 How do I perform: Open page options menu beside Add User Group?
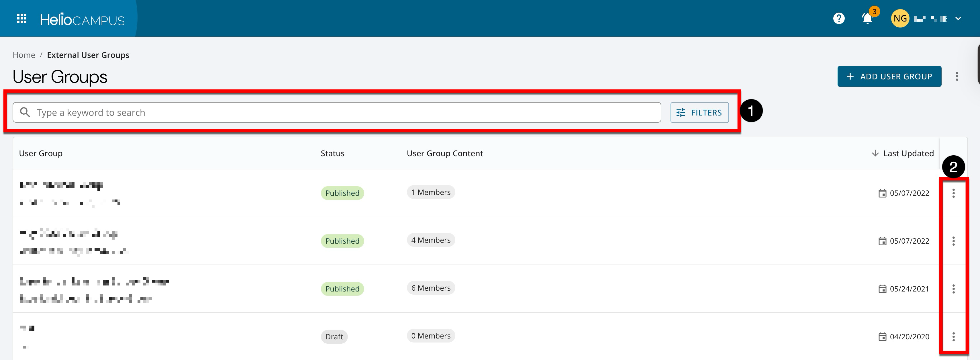957,77
